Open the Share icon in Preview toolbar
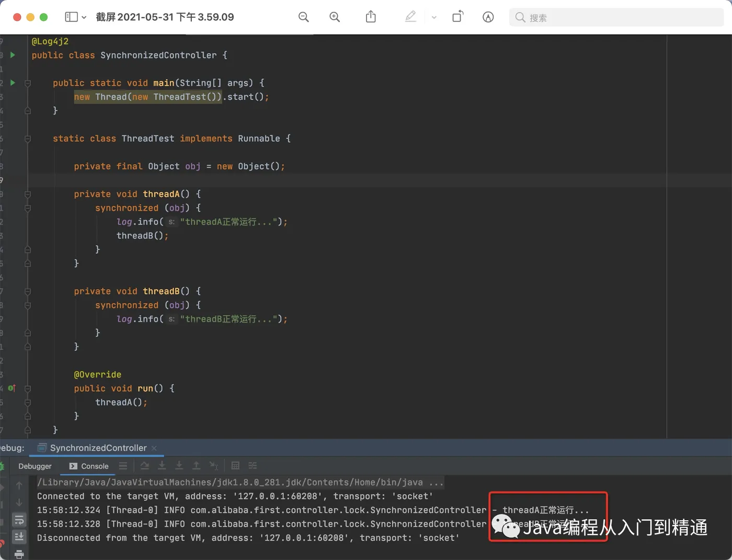The width and height of the screenshot is (732, 560). click(x=371, y=17)
